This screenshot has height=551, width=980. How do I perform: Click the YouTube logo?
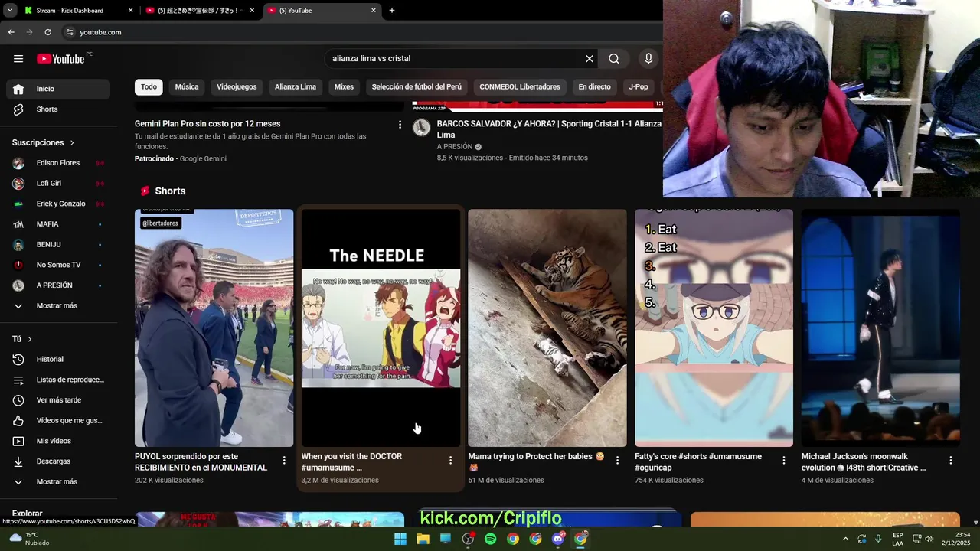coord(60,59)
